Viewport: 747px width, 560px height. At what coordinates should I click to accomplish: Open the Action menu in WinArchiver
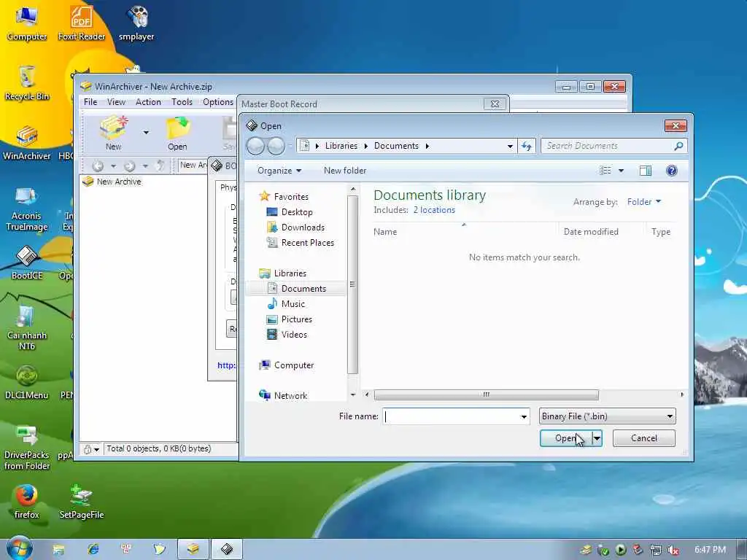click(x=148, y=102)
